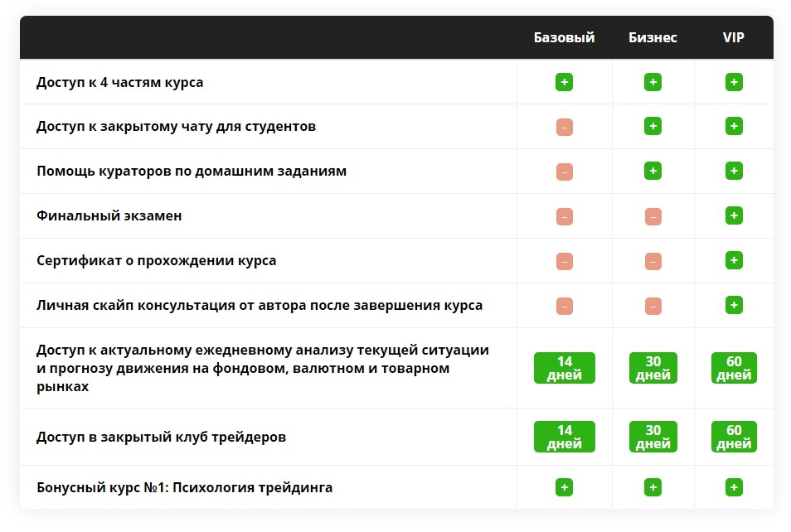Screen dimensions: 791x532
Task: Click 60 дней badge in закрытый клуб трейдеров row
Action: pyautogui.click(x=734, y=437)
